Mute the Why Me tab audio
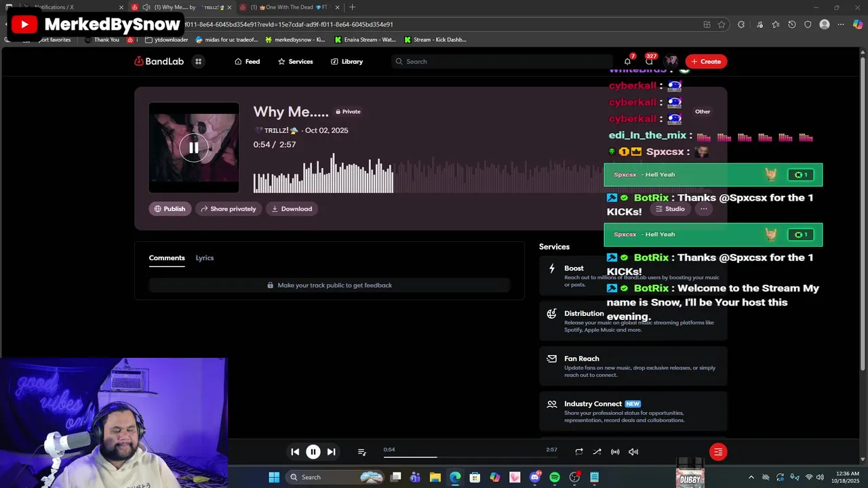This screenshot has width=868, height=488. coord(146,7)
